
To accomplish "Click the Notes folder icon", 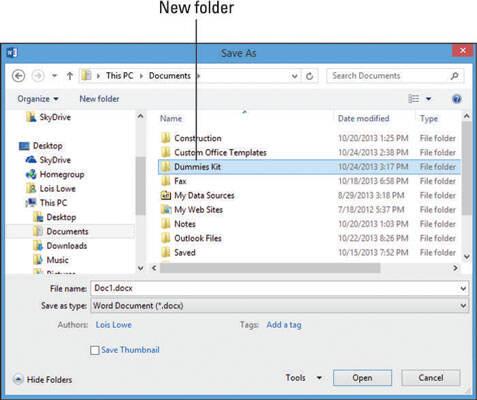I will [166, 224].
